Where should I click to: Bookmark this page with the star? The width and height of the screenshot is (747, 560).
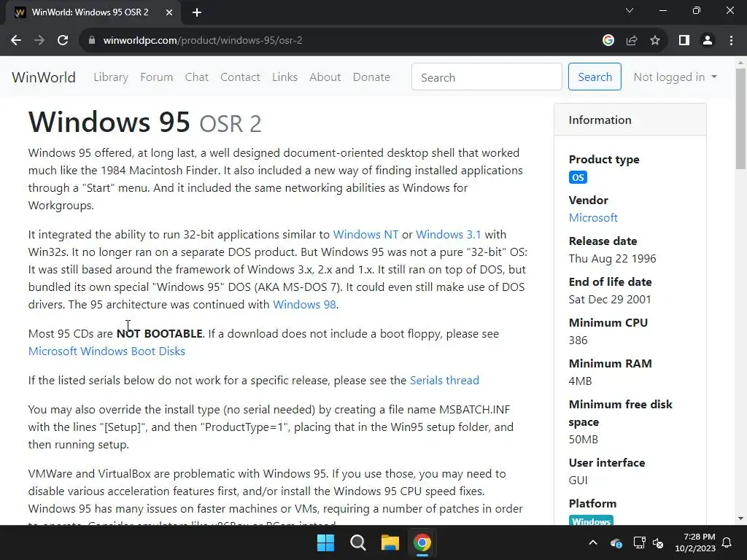(x=655, y=41)
